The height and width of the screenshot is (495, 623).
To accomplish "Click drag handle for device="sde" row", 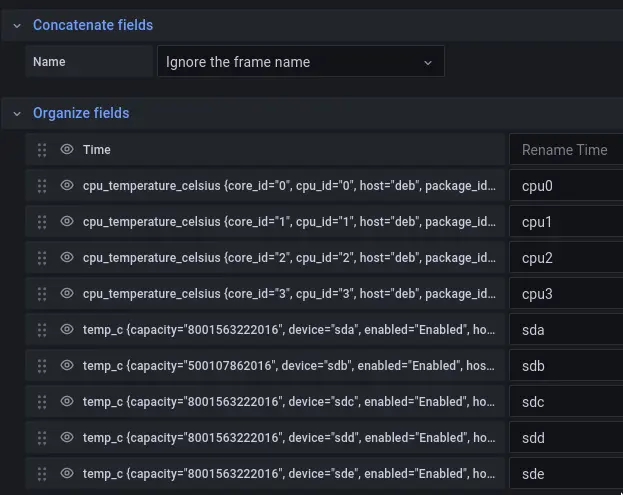I will click(42, 474).
